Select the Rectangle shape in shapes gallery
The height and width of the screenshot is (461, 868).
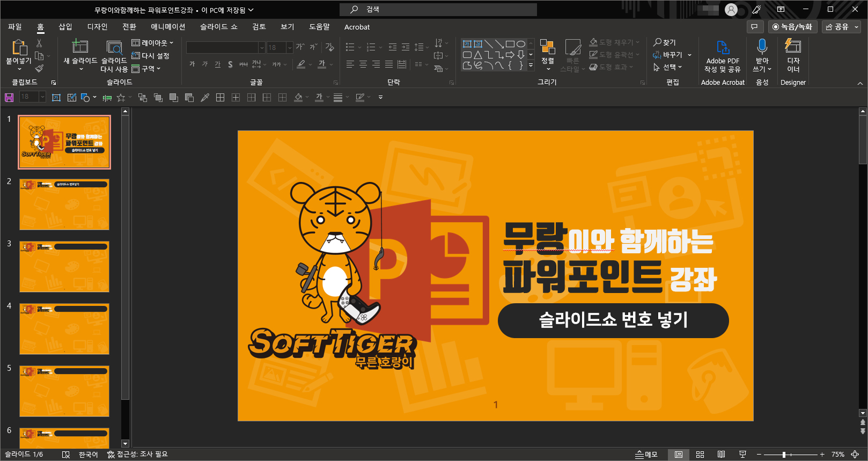(x=510, y=44)
